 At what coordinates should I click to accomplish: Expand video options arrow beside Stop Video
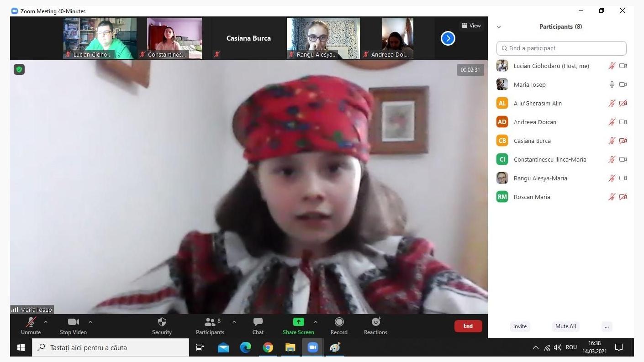[x=90, y=322]
